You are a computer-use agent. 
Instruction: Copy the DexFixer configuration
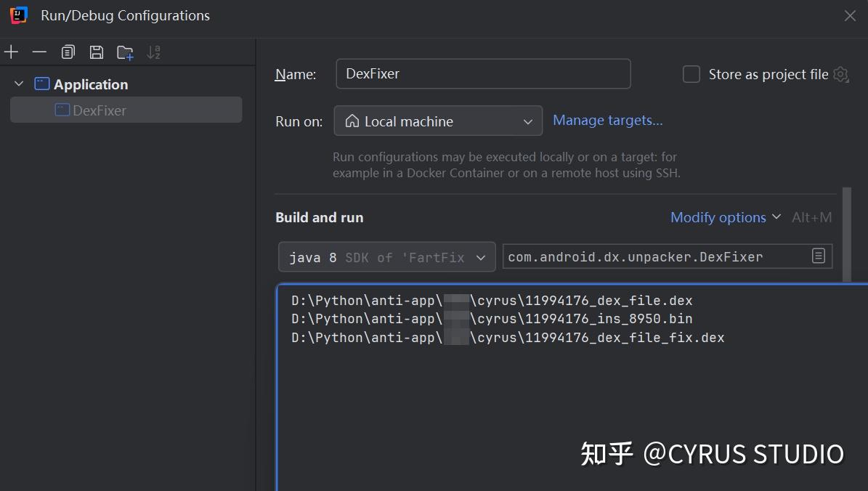pos(68,52)
